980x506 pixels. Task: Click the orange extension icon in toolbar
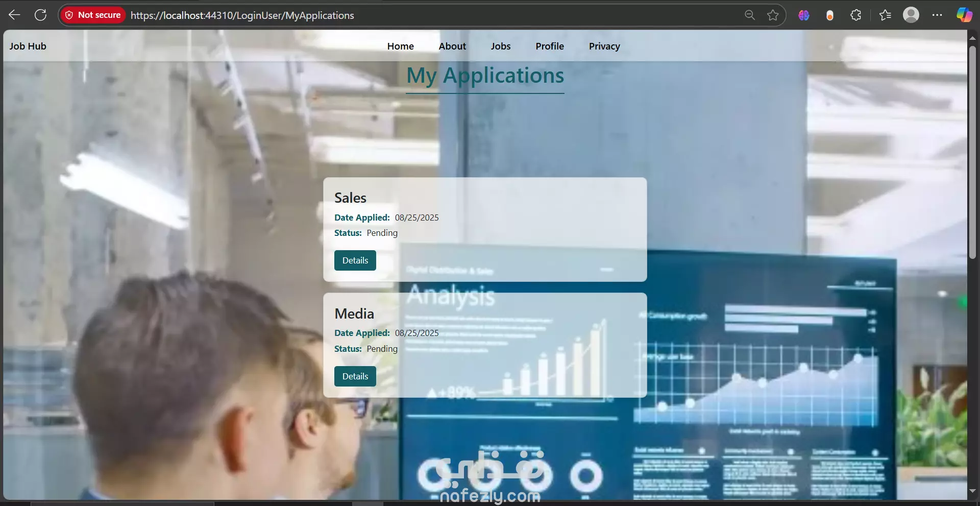pos(830,15)
